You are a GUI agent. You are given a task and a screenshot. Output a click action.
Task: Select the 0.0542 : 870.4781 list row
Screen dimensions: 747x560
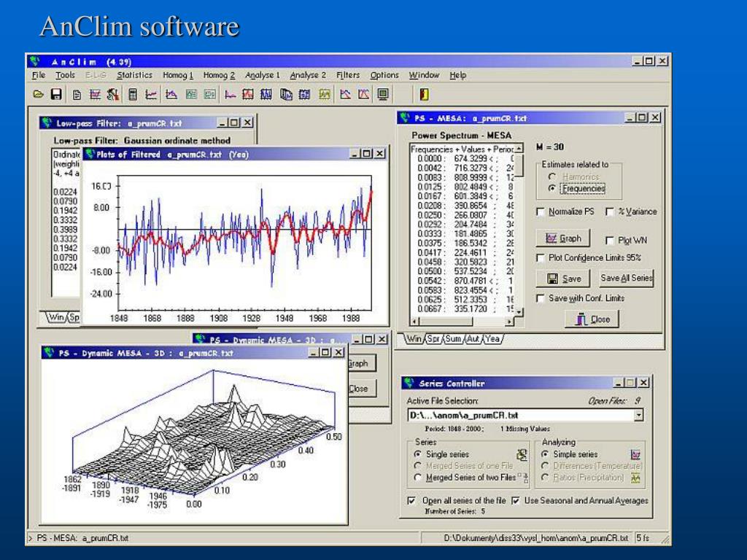pos(462,281)
